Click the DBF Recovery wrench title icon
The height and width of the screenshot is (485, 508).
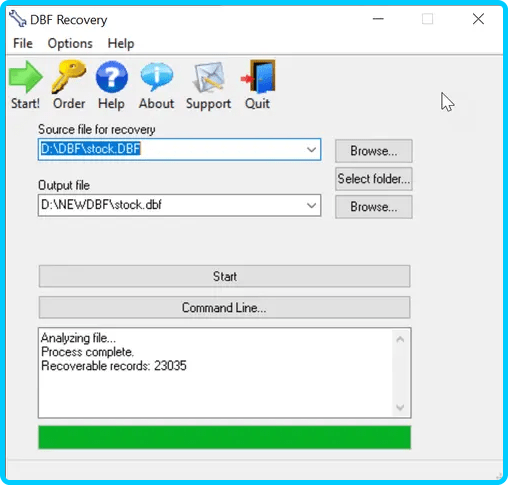click(17, 19)
